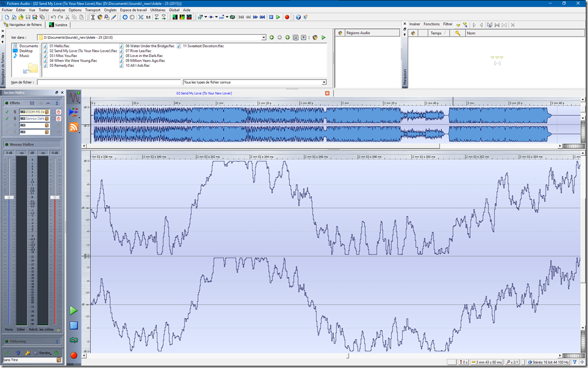Click the Rendre button
The width and height of the screenshot is (588, 368).
click(45, 353)
